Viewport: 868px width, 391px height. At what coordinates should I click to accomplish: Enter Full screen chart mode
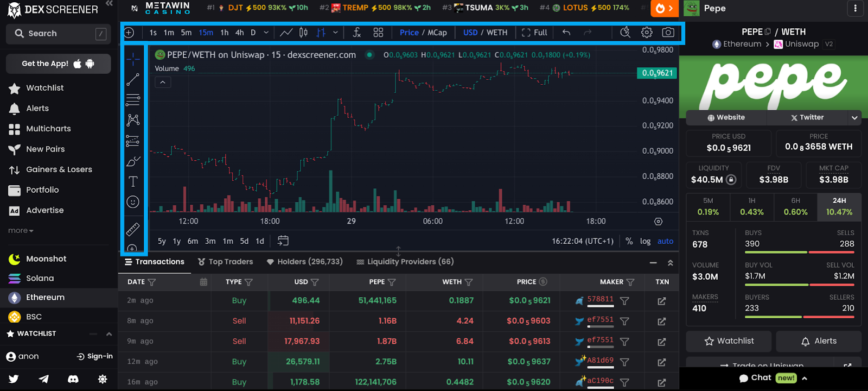(534, 33)
